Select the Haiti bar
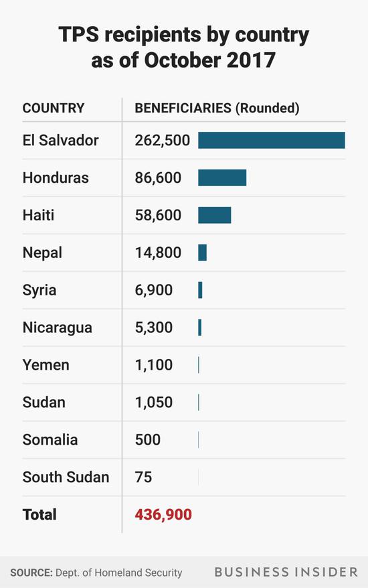This screenshot has height=588, width=368. 214,215
